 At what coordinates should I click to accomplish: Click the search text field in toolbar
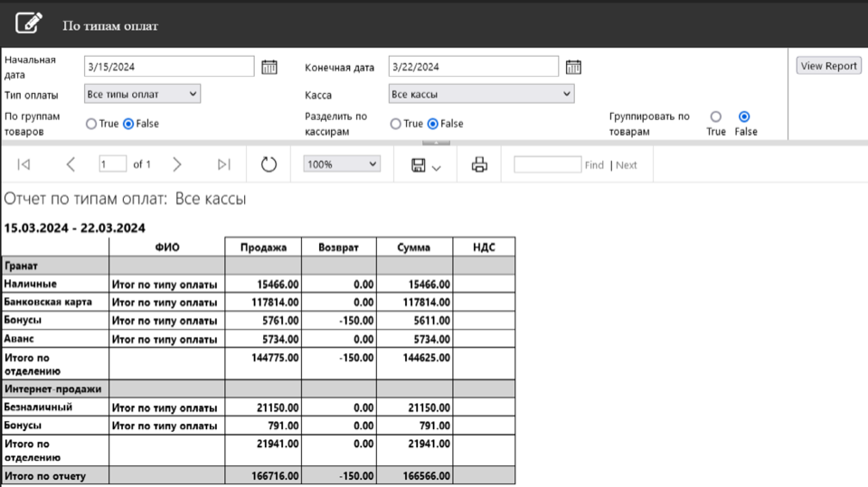point(547,164)
